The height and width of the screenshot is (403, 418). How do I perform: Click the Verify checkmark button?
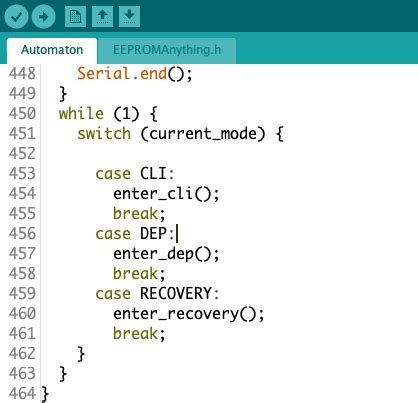[x=16, y=16]
